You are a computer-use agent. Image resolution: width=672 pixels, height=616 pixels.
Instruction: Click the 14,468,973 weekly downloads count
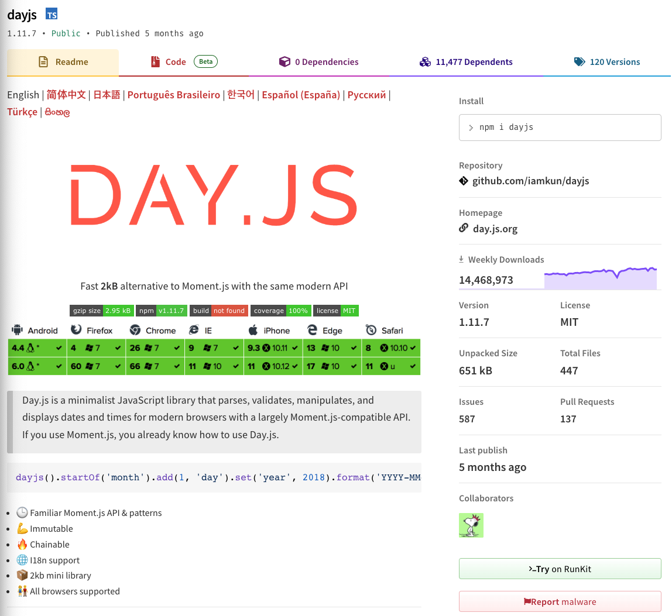pos(486,280)
